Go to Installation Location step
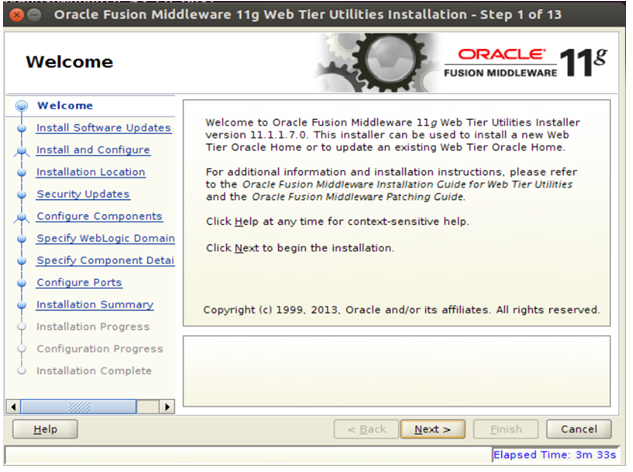The height and width of the screenshot is (472, 633). pos(91,172)
